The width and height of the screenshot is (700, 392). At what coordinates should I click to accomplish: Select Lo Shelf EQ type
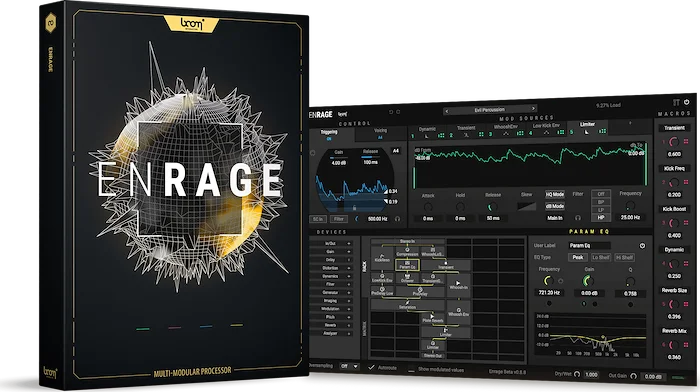coord(600,258)
